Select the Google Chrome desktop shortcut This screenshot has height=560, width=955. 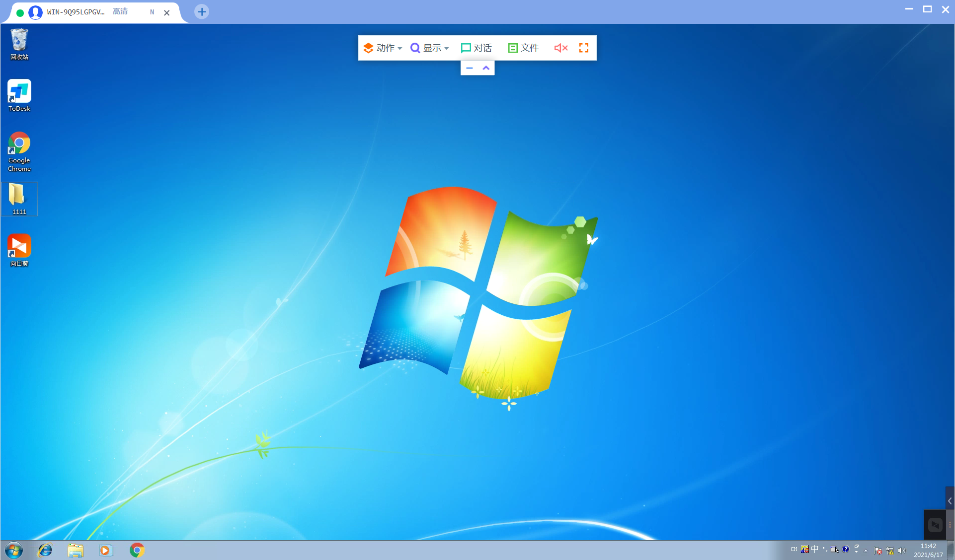pos(19,151)
